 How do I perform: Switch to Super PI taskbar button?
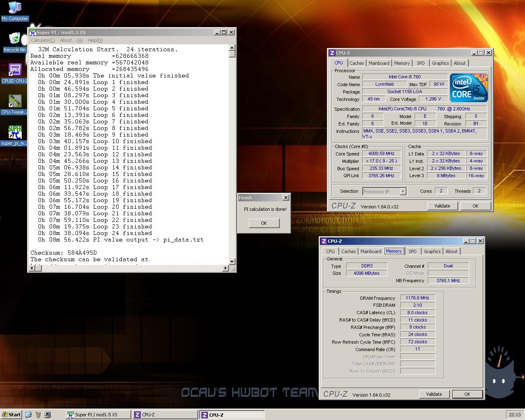[98, 415]
